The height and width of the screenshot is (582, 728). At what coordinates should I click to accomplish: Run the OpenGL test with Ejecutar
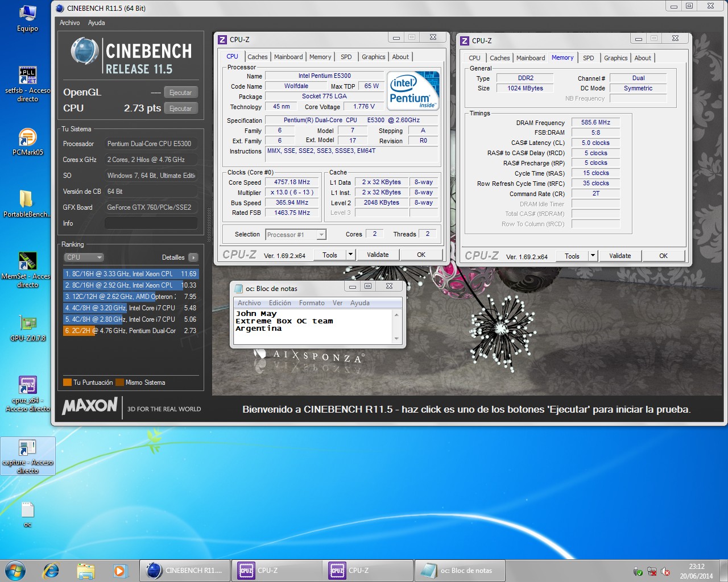pos(181,93)
